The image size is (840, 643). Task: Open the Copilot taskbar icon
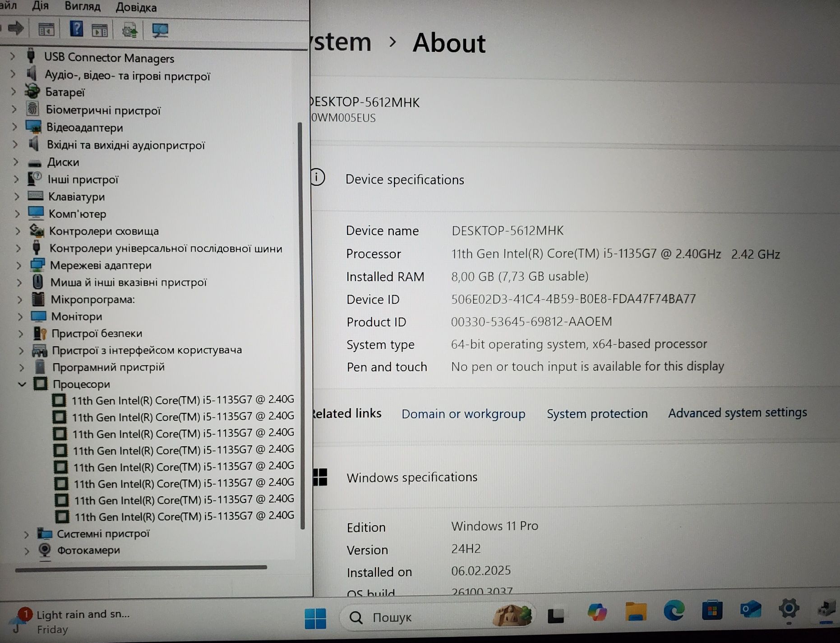click(597, 613)
